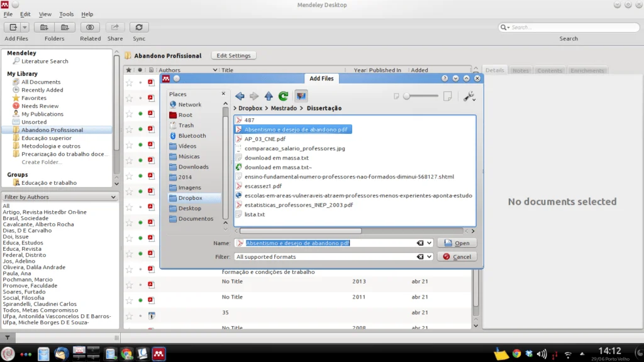Switch to the Notes tab
The height and width of the screenshot is (362, 644).
(521, 70)
